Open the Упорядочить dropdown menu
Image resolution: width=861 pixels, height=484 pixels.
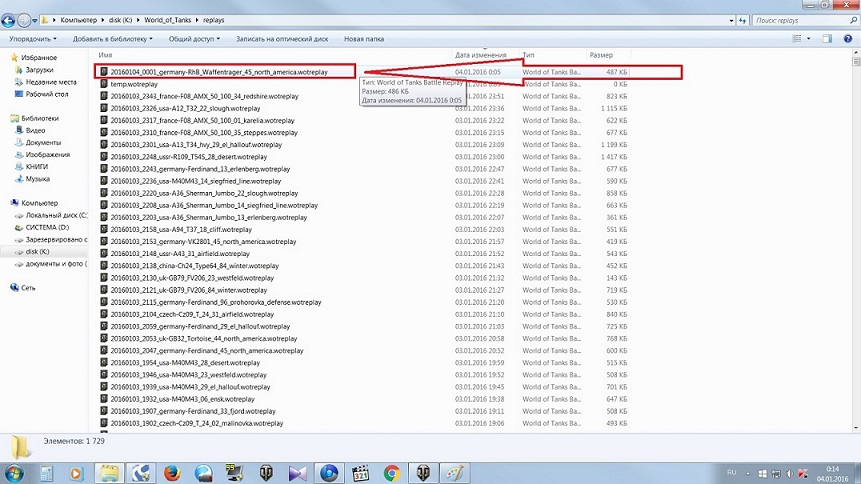click(32, 39)
